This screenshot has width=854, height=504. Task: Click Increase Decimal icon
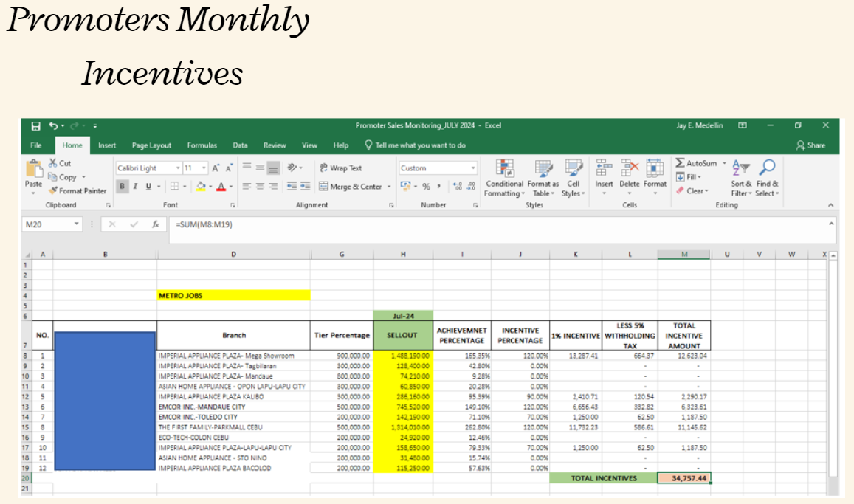(458, 186)
